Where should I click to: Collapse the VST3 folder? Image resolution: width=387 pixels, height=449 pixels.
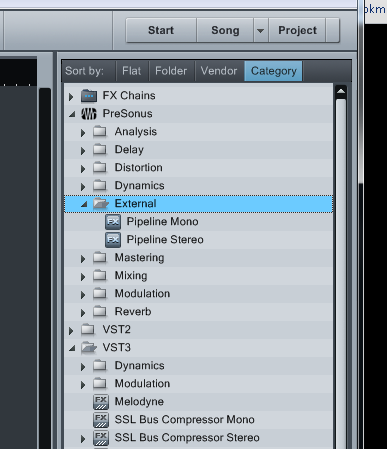click(72, 348)
